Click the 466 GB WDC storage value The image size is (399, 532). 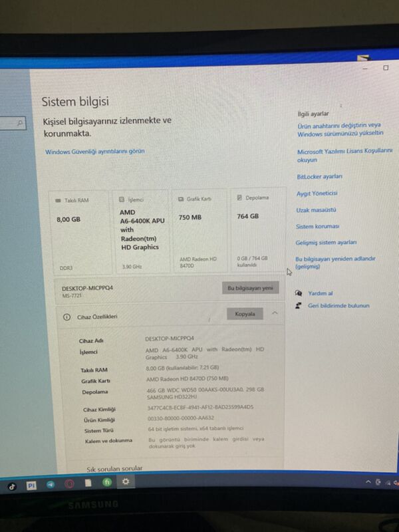[205, 393]
